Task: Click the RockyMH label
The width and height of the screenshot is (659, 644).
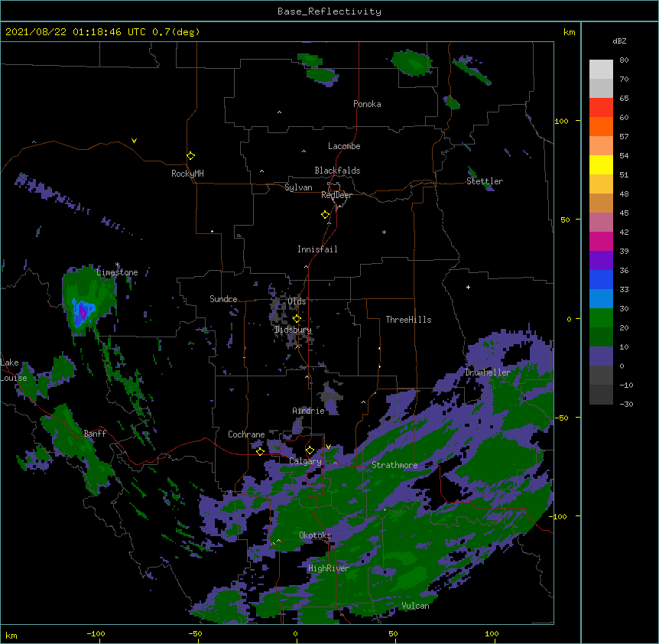Action: 187,174
